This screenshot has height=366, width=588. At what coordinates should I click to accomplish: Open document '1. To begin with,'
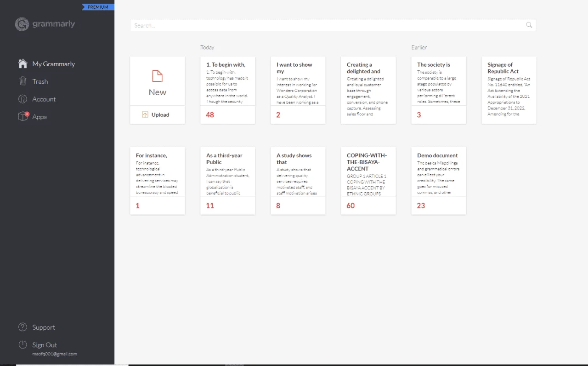228,90
